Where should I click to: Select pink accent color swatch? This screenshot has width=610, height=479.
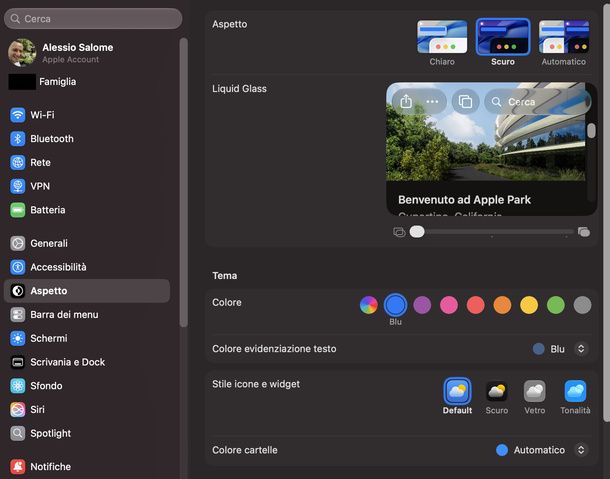tap(449, 305)
